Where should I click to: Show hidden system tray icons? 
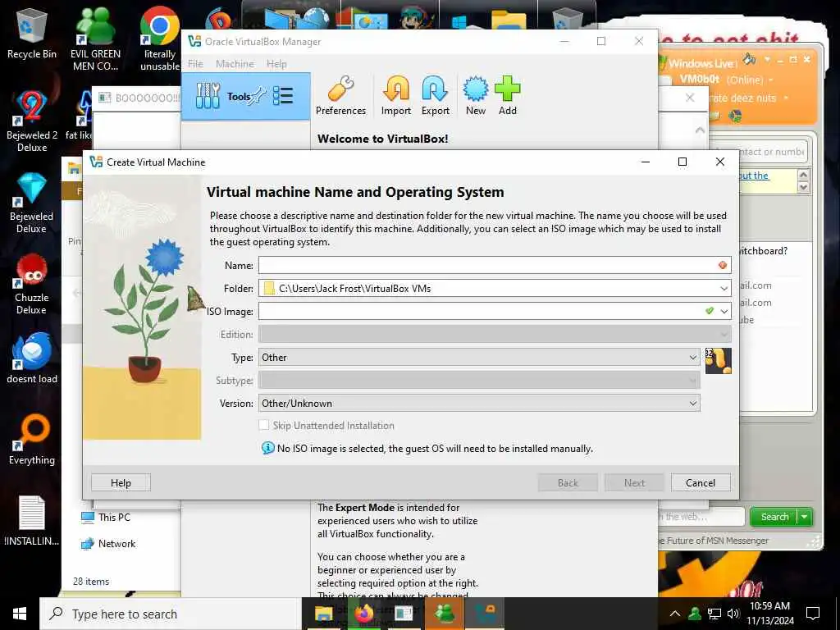pos(675,614)
